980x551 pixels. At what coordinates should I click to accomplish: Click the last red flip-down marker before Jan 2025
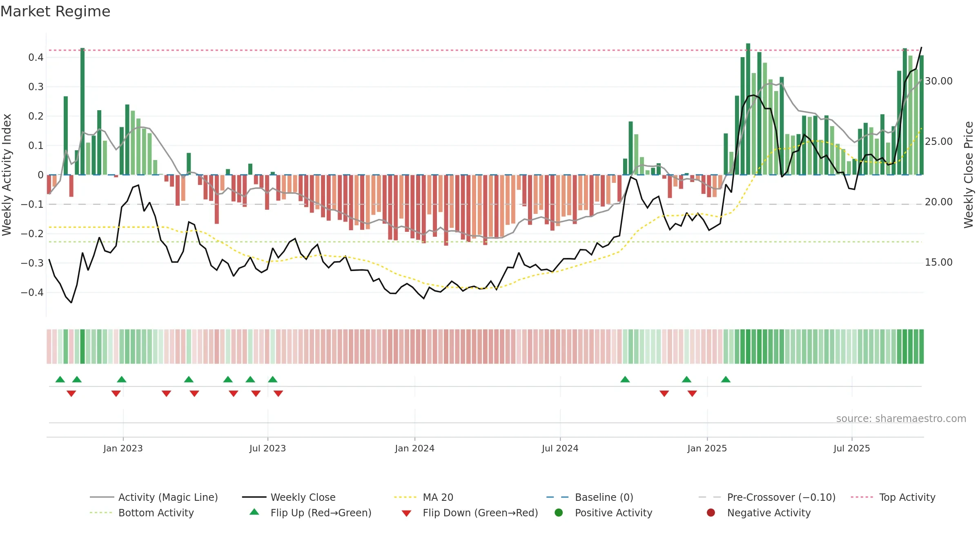coord(692,393)
